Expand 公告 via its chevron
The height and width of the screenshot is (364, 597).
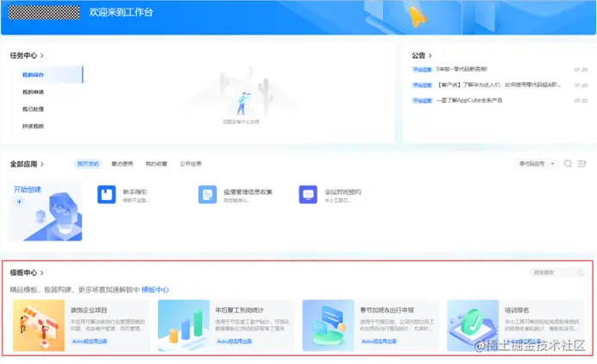430,55
